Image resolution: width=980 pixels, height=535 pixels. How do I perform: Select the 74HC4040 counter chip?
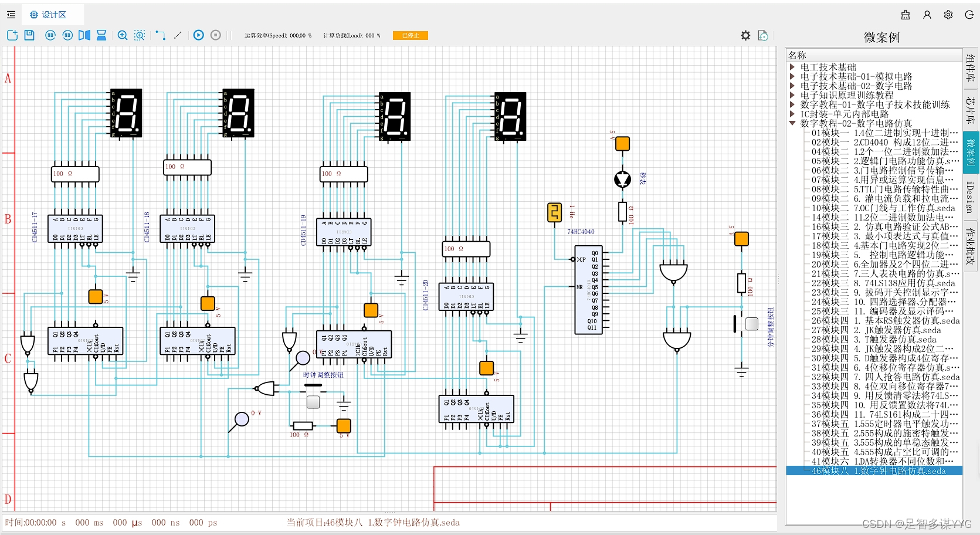[589, 290]
